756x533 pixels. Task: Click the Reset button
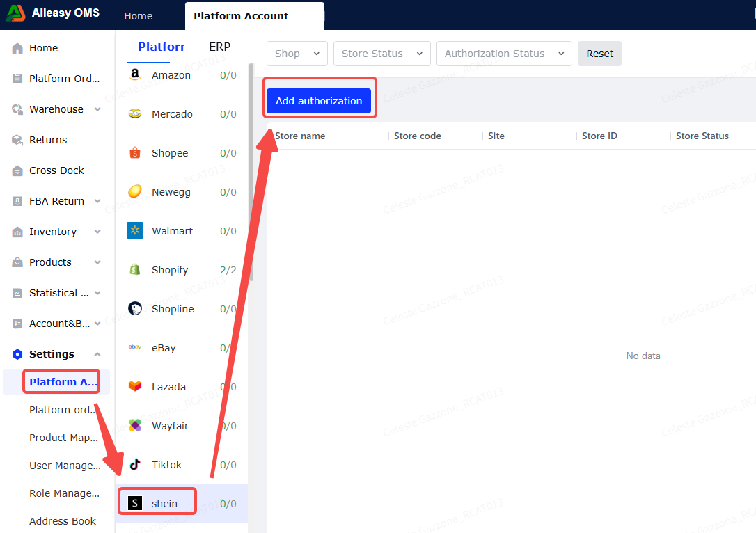point(600,54)
